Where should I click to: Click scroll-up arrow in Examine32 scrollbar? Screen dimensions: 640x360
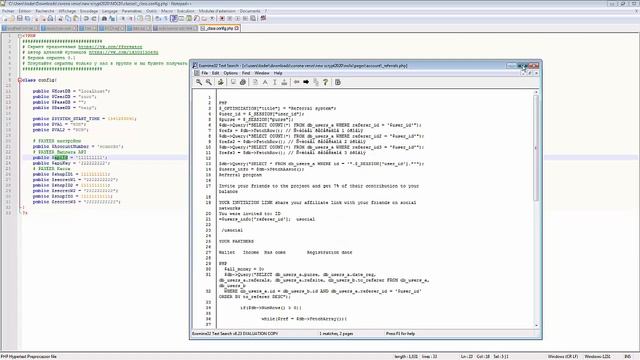tap(536, 93)
